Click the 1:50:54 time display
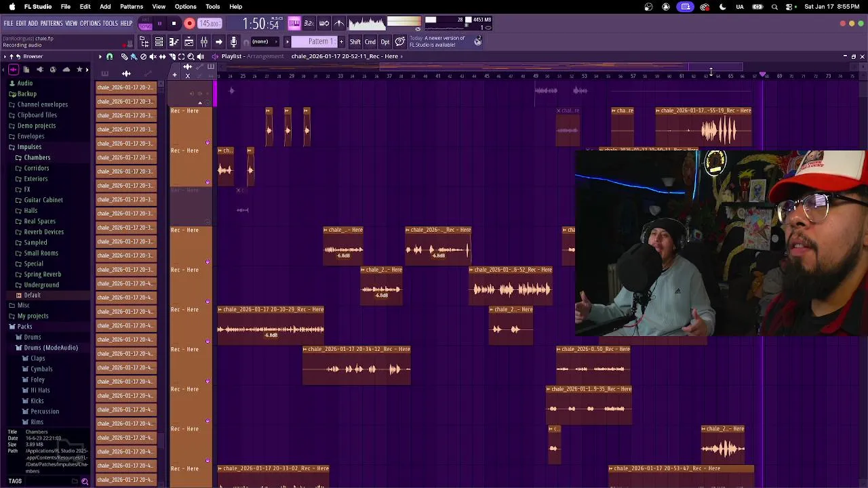The image size is (868, 488). coord(261,24)
